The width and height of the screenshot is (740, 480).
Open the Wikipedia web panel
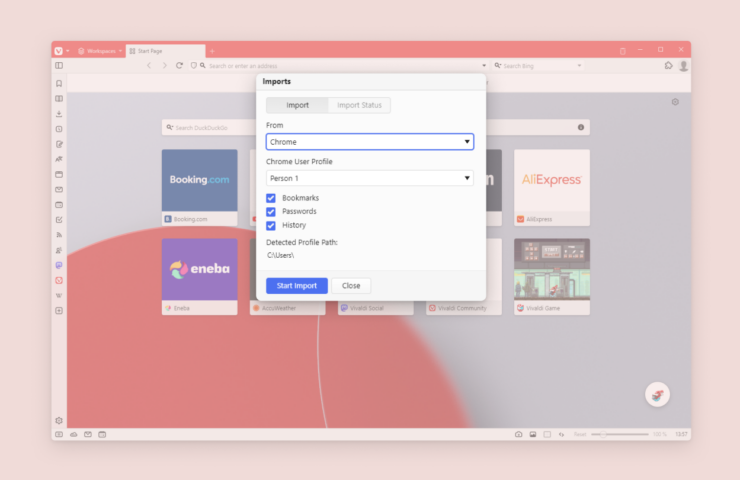(59, 295)
